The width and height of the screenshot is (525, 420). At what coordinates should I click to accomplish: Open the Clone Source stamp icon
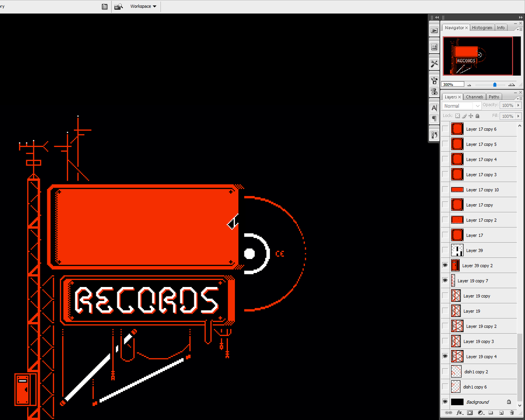pyautogui.click(x=434, y=91)
